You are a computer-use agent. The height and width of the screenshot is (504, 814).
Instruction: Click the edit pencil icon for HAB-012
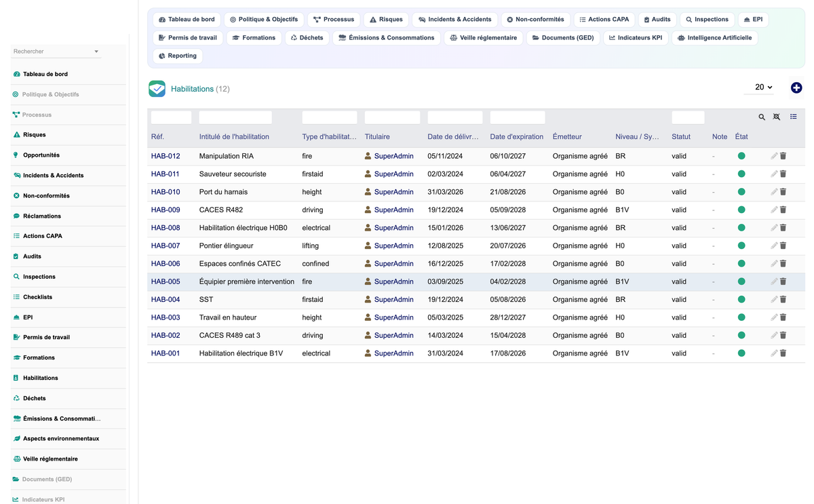[774, 156]
